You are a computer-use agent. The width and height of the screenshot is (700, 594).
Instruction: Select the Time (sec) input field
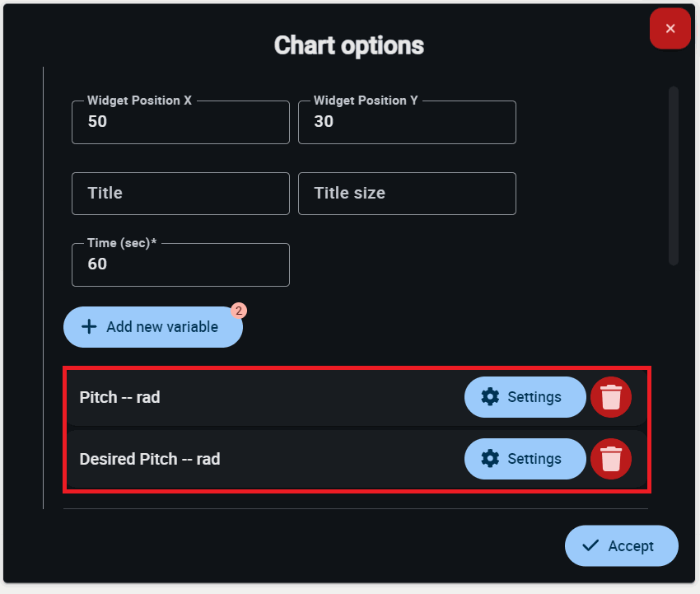click(180, 264)
